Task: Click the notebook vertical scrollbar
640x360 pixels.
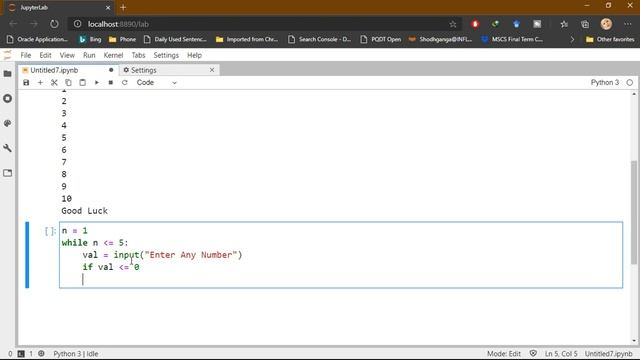Action: [633, 212]
